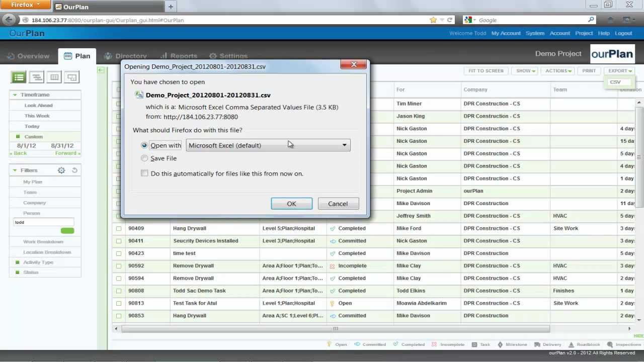
Task: Collapse the Filters section
Action: click(x=15, y=170)
